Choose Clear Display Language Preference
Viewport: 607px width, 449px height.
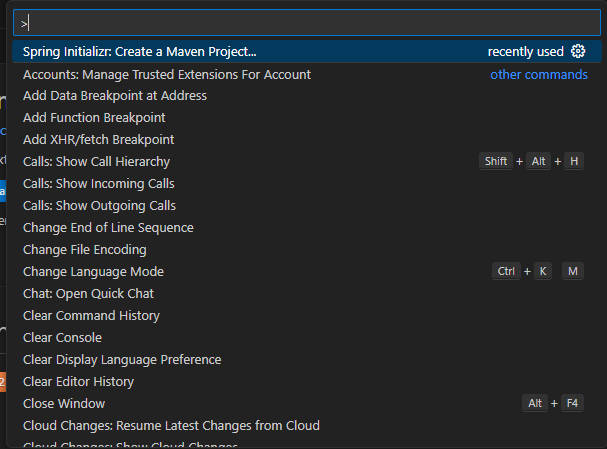tap(307, 360)
